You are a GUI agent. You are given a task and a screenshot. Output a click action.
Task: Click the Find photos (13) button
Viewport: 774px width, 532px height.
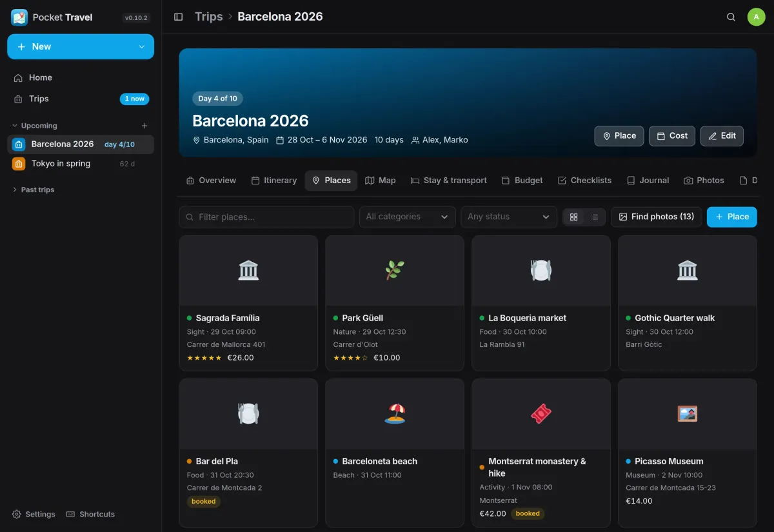(656, 217)
